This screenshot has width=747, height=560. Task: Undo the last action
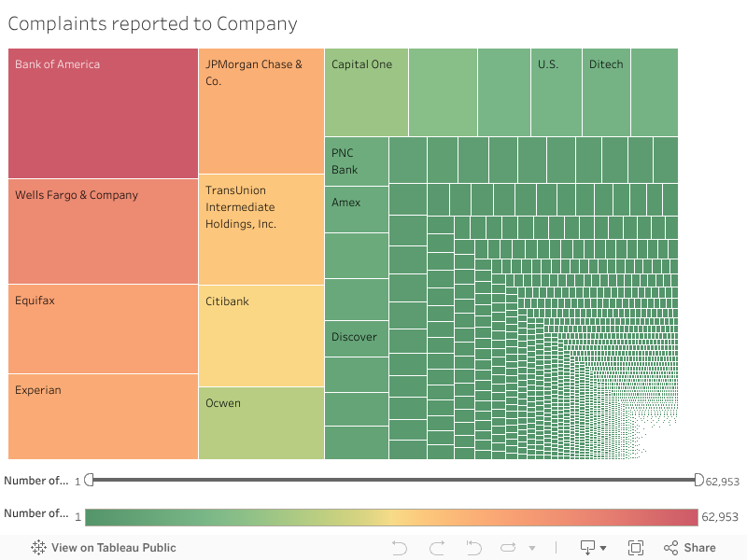click(400, 548)
